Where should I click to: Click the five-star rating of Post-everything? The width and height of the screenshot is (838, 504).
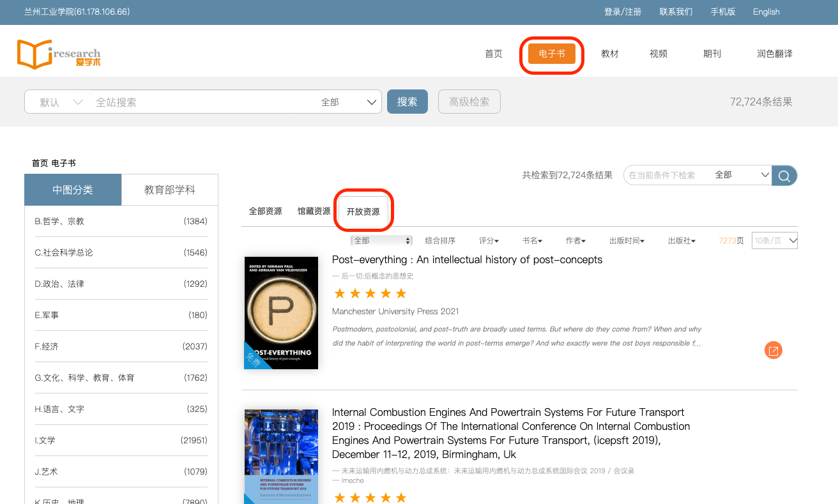[370, 294]
